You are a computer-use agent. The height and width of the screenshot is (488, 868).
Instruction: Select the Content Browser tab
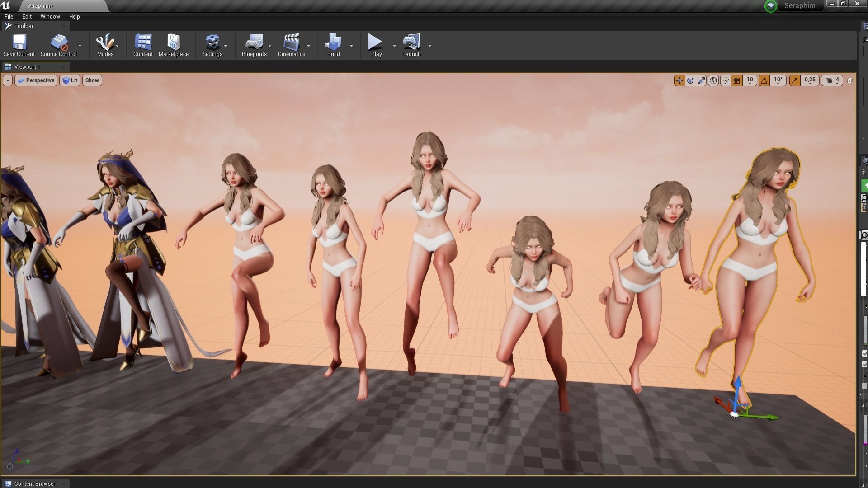[x=34, y=483]
